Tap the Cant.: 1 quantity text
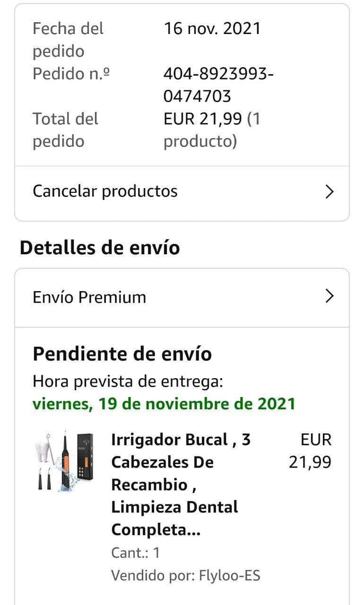This screenshot has width=364, height=605. [x=135, y=553]
